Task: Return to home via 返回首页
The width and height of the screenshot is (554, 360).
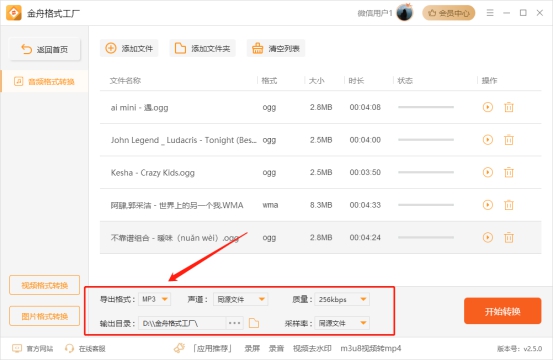Action: tap(45, 49)
